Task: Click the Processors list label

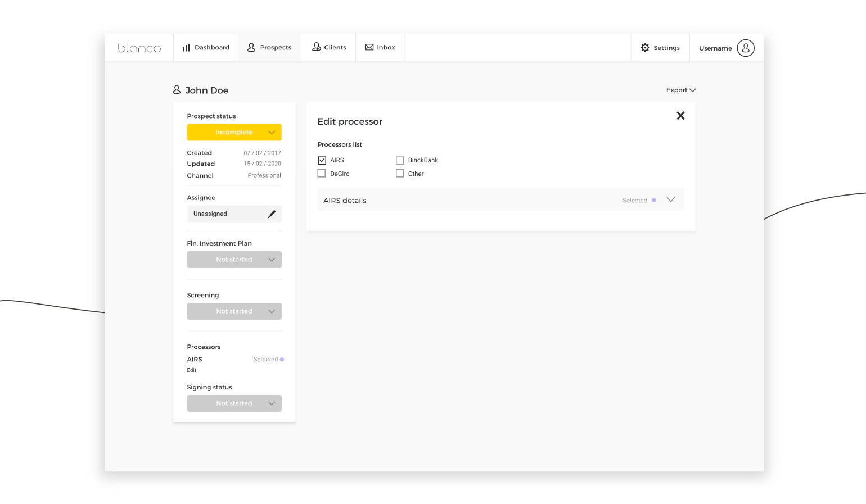Action: 340,144
